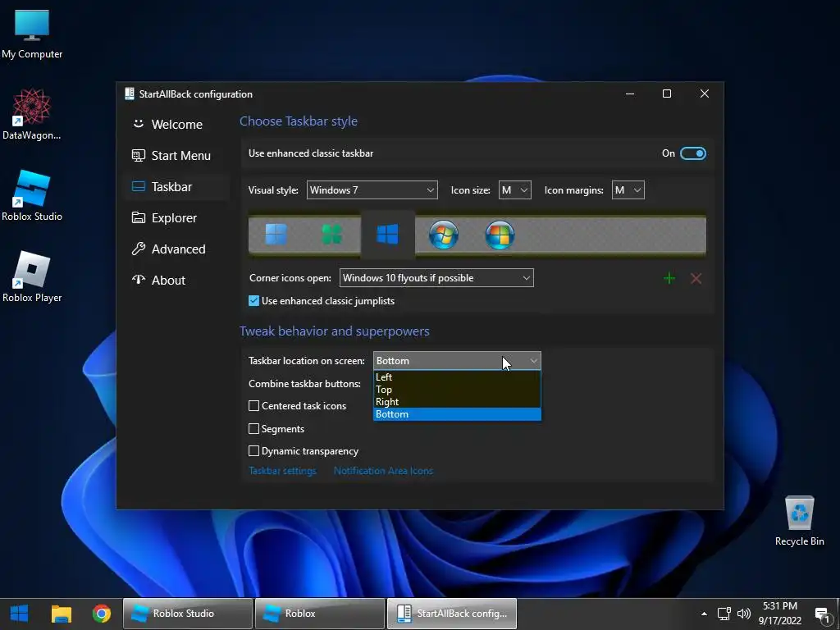Switch to Roblox Studio taskbar button

coord(188,614)
